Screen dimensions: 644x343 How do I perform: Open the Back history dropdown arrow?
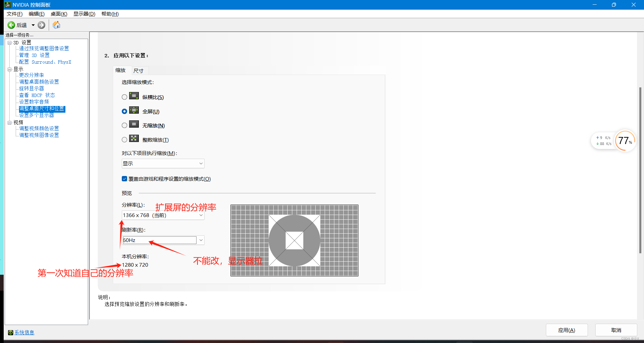coord(33,25)
